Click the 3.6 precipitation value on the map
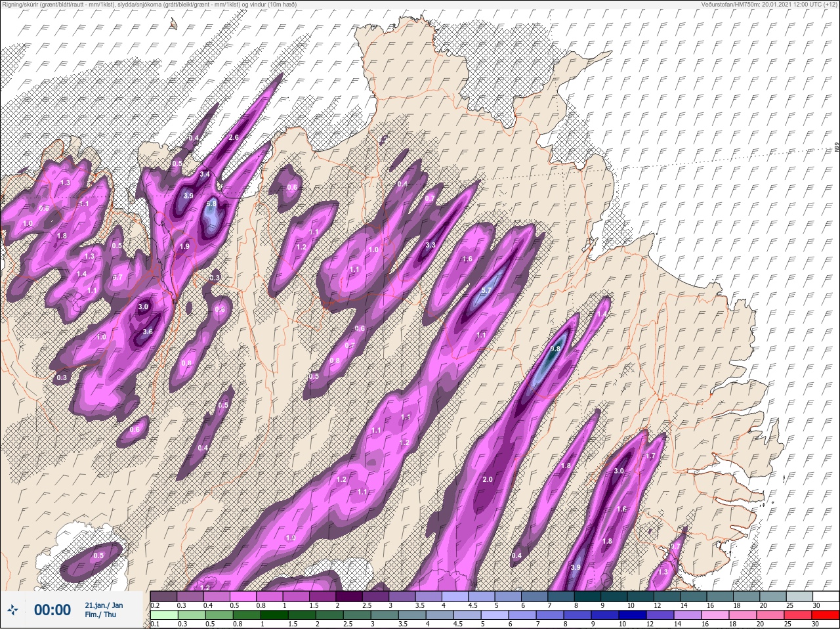This screenshot has height=629, width=840. tap(148, 332)
